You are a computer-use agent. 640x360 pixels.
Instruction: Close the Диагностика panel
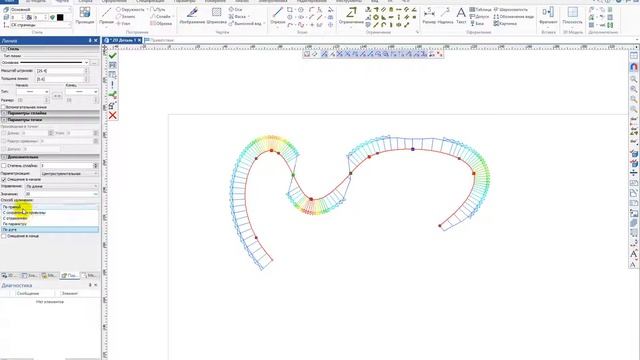[96, 285]
